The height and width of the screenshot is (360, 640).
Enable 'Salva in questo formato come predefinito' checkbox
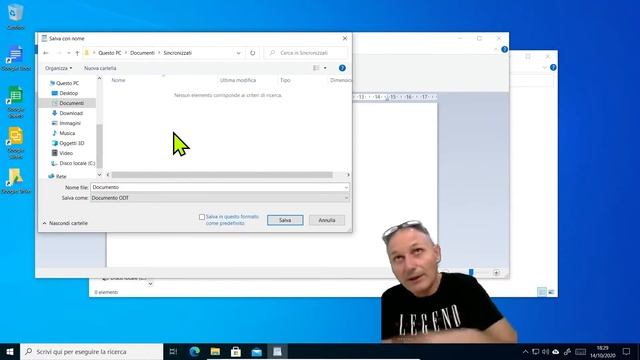pyautogui.click(x=202, y=217)
